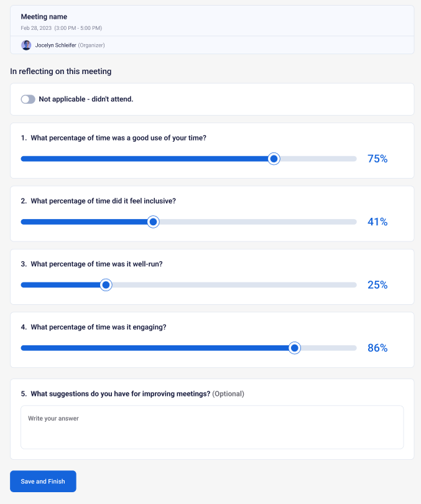Click the filled blue part of the 'engaging' slider
This screenshot has height=504, width=421.
coord(154,348)
